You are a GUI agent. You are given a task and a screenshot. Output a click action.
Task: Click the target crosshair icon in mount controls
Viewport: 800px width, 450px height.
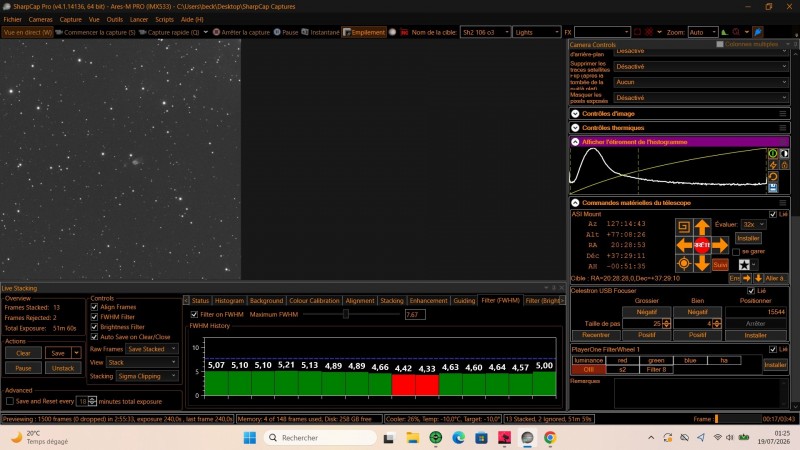tap(684, 263)
